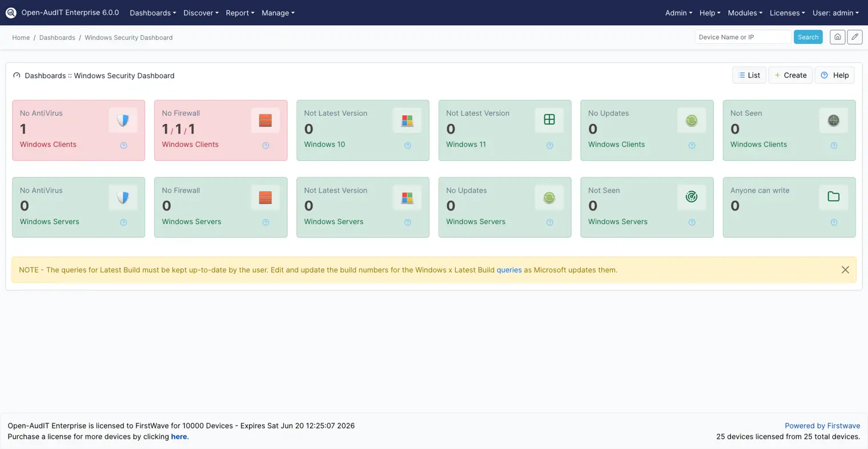Viewport: 868px width, 449px height.
Task: Click the globe icon in Not Seen Windows Clients
Action: [834, 120]
